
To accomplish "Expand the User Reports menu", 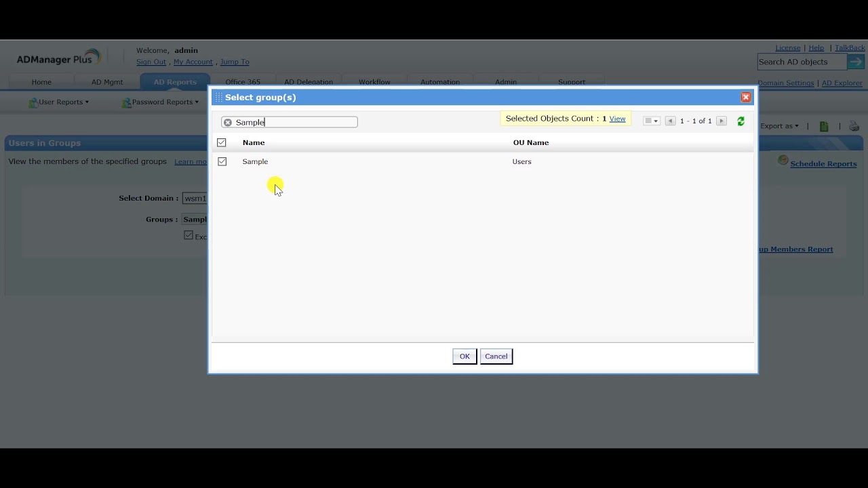I will point(64,102).
